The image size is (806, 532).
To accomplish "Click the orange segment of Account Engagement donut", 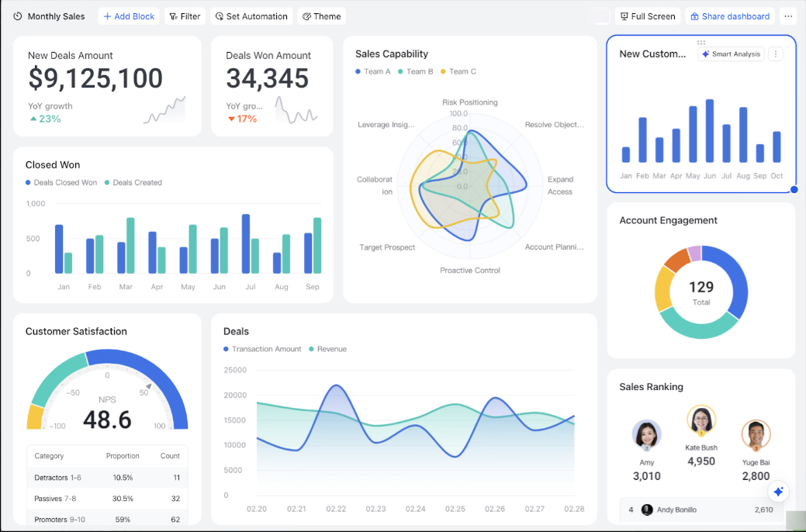I will pyautogui.click(x=677, y=260).
